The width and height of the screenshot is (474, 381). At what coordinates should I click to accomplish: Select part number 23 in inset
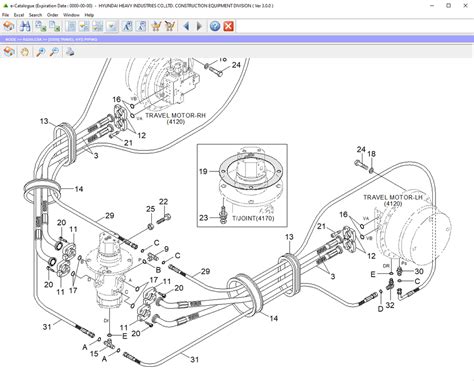(x=204, y=218)
